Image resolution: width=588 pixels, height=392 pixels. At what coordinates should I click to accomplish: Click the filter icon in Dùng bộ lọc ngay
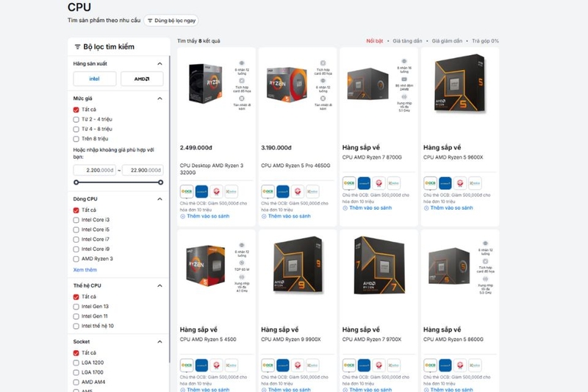pyautogui.click(x=150, y=21)
